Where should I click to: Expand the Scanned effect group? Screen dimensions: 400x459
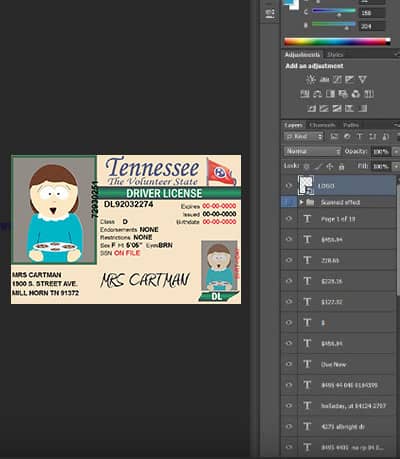click(x=301, y=202)
